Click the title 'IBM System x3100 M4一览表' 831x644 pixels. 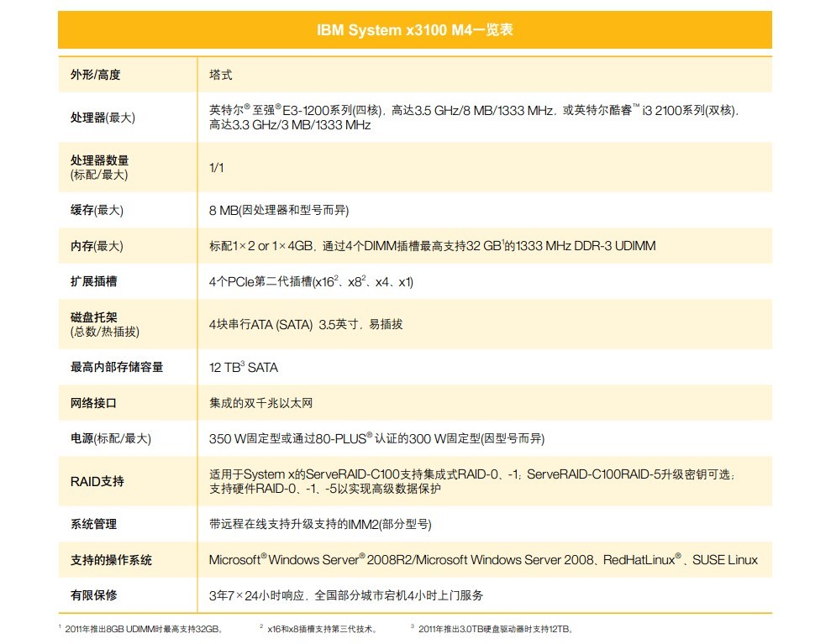pos(414,29)
